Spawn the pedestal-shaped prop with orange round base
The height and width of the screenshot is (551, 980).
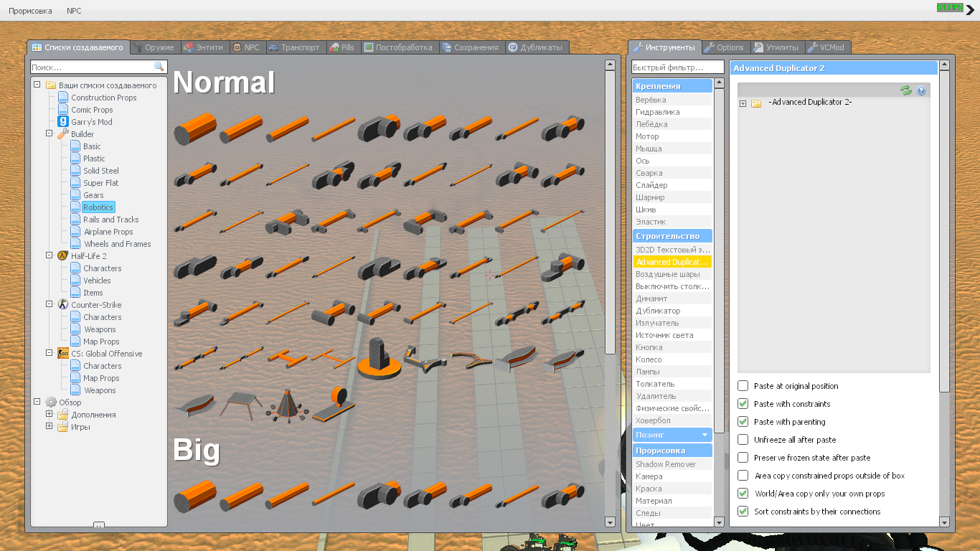coord(379,359)
